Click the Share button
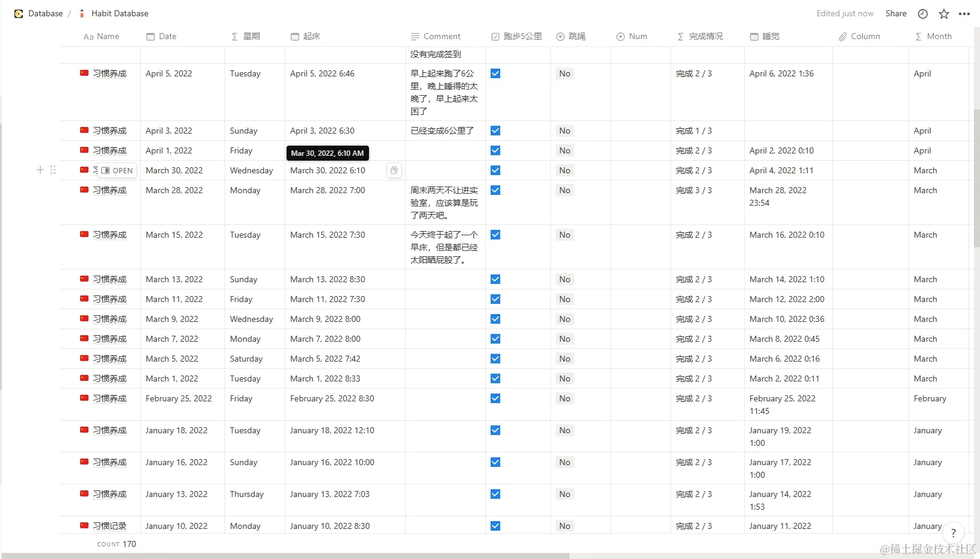Viewport: 980px width, 559px height. tap(896, 14)
